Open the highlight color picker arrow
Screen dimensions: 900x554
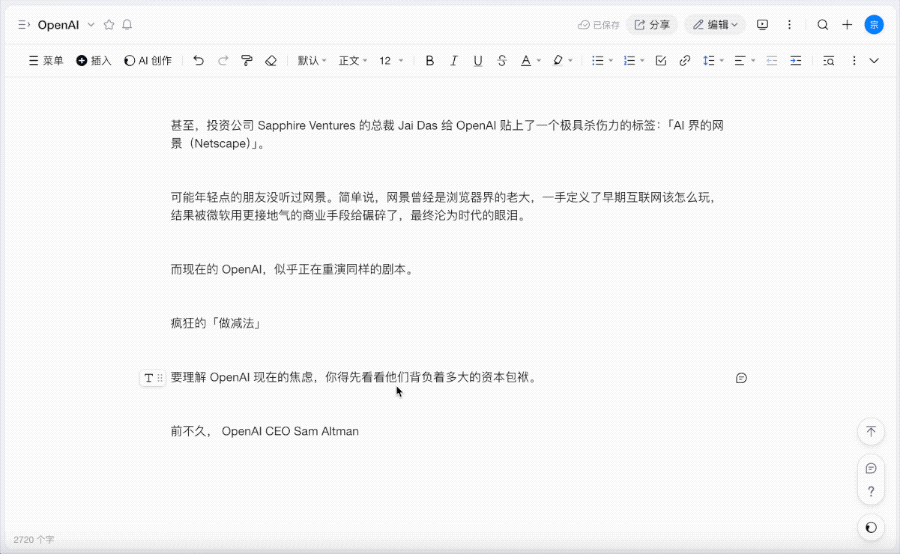(x=570, y=61)
